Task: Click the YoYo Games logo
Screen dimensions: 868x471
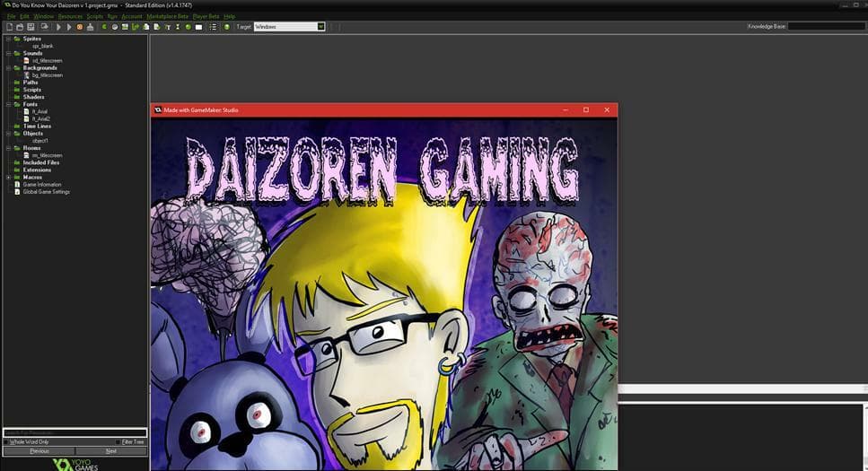Action: [75, 465]
